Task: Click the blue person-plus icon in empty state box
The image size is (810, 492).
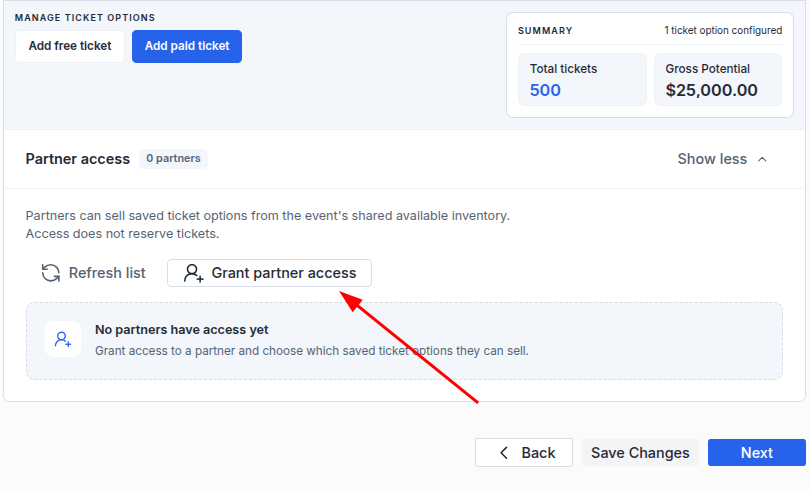Action: click(x=63, y=340)
